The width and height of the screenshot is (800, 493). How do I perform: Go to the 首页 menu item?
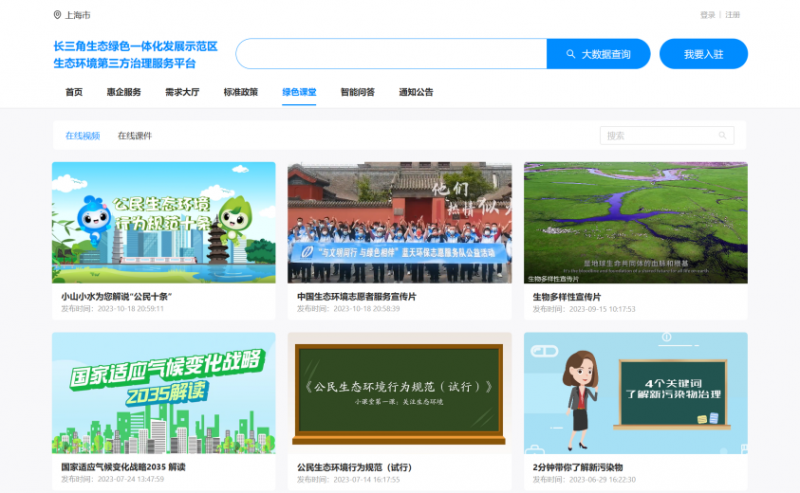click(74, 92)
